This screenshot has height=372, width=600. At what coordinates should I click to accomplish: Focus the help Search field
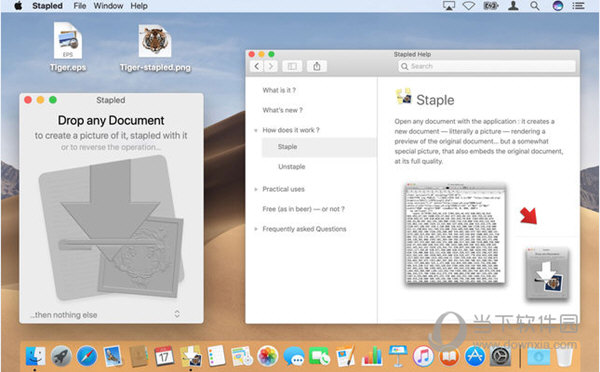(x=487, y=66)
